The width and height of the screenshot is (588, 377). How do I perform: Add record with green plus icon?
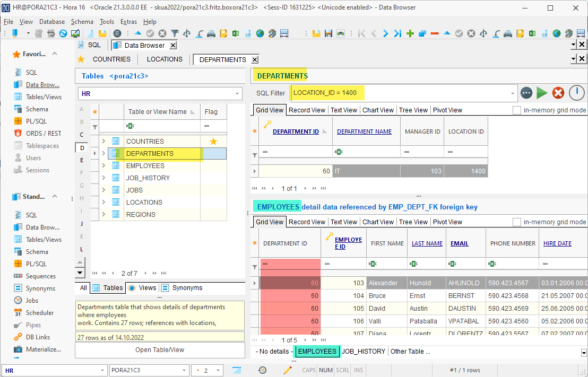tap(410, 33)
